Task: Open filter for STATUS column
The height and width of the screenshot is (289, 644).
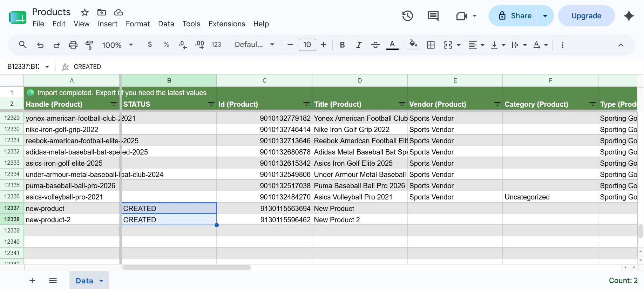Action: [x=211, y=104]
